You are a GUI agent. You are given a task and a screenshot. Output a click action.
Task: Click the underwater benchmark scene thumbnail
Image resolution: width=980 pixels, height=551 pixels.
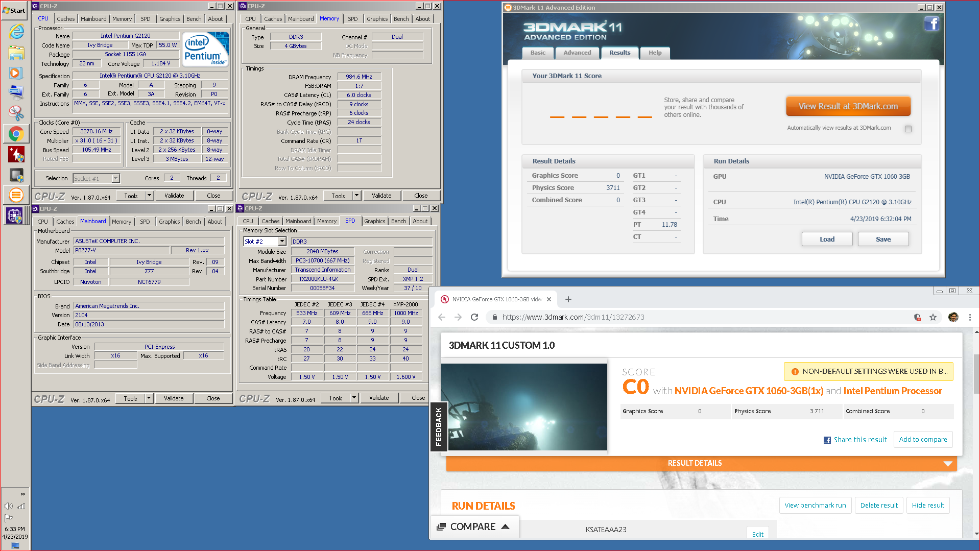[x=524, y=407]
